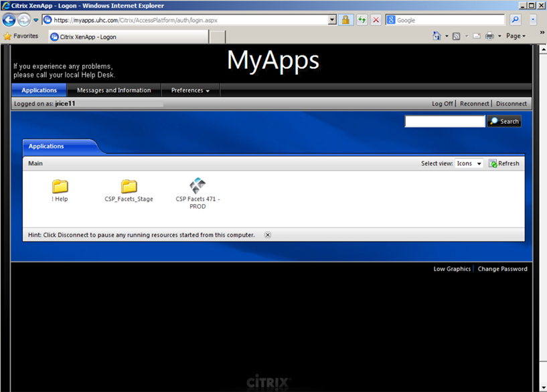Click the MyApps search text field
The width and height of the screenshot is (547, 392).
coord(445,121)
